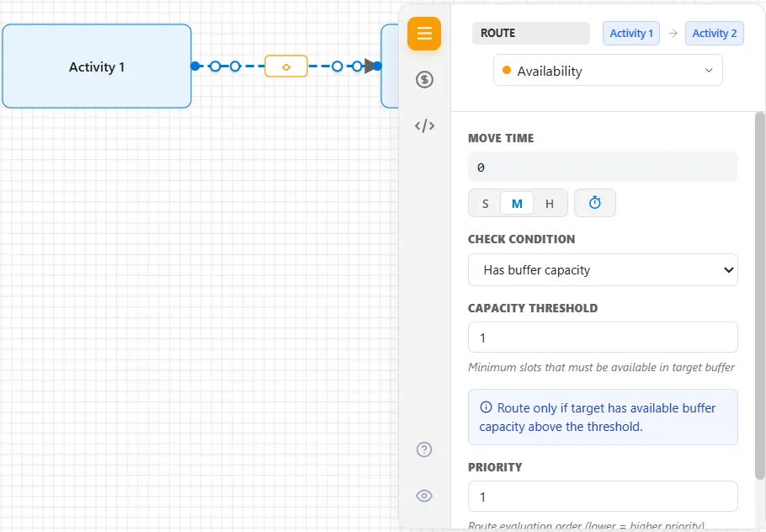Click the stopwatch timer button
This screenshot has width=766, height=532.
pos(594,203)
